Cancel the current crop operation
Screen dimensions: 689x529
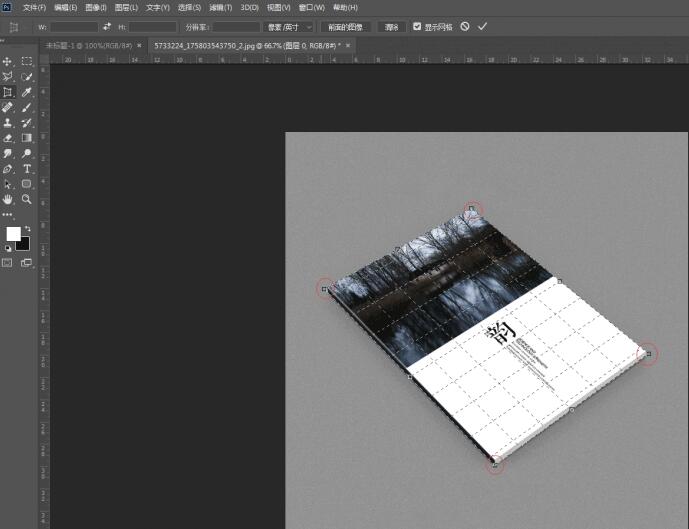465,27
